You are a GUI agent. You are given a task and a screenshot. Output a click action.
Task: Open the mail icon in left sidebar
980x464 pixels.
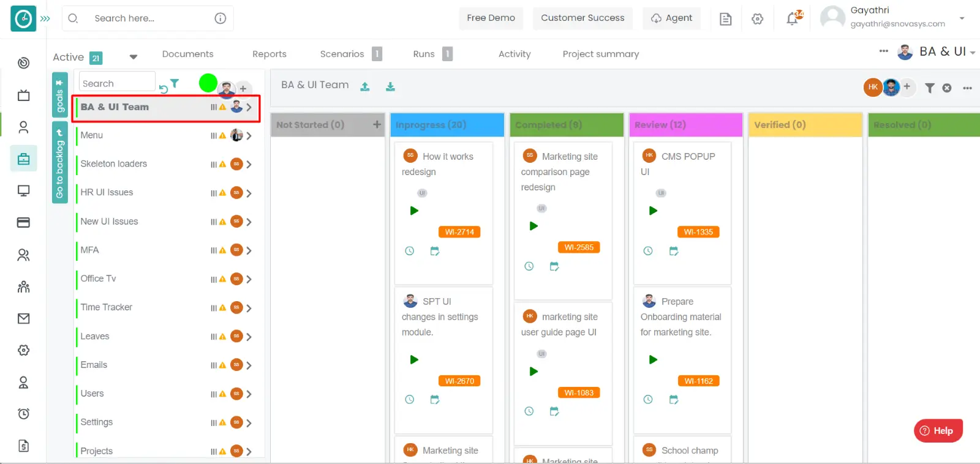(x=23, y=318)
